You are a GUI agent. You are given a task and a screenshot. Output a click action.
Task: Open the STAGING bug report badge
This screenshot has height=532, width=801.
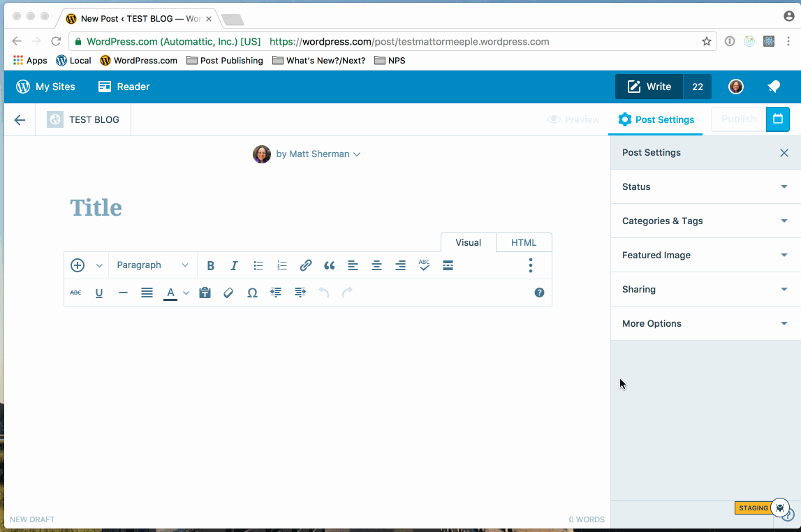click(x=754, y=508)
